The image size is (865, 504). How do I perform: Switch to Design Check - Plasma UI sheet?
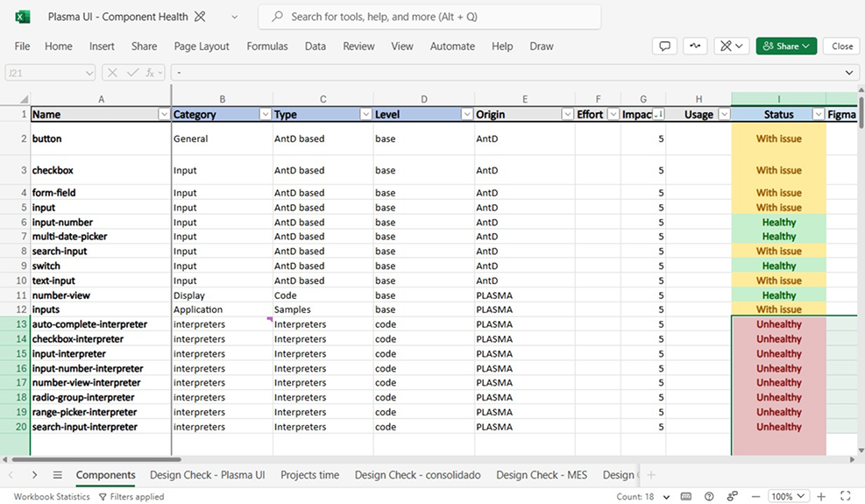[x=207, y=475]
